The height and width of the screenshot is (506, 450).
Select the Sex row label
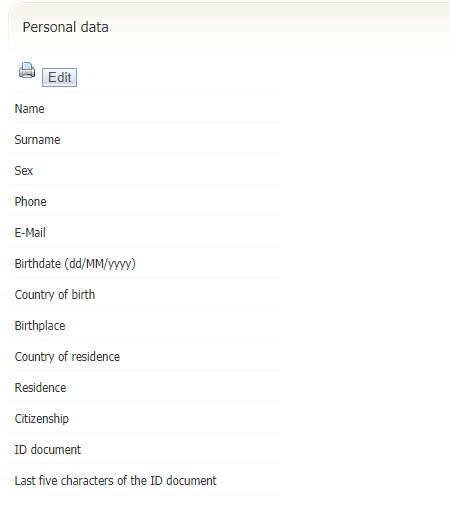coord(24,171)
